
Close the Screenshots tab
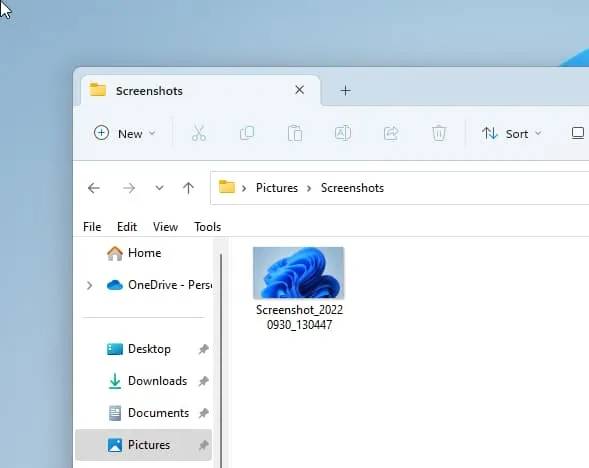click(299, 90)
